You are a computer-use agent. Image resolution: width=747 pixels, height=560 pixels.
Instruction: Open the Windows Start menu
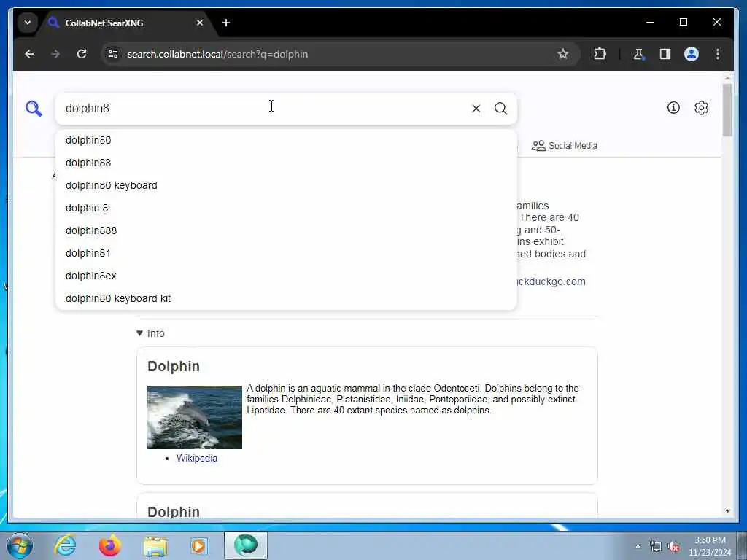coord(20,545)
